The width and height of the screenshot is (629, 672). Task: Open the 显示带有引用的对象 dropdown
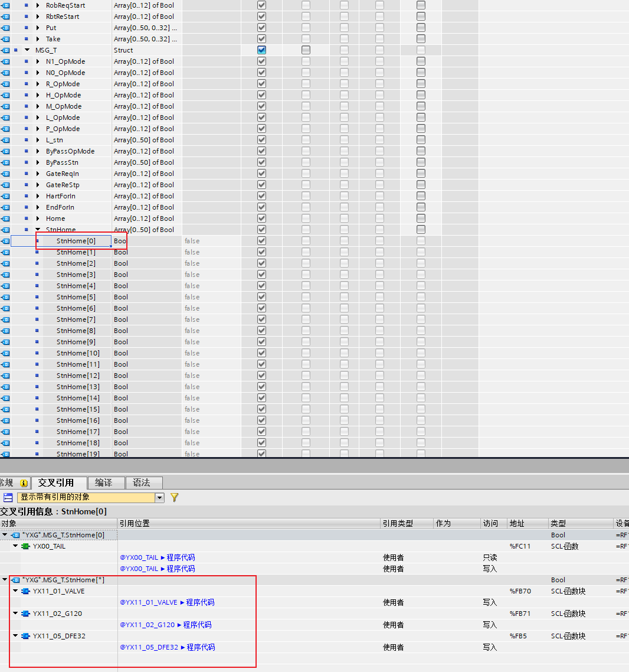point(159,498)
